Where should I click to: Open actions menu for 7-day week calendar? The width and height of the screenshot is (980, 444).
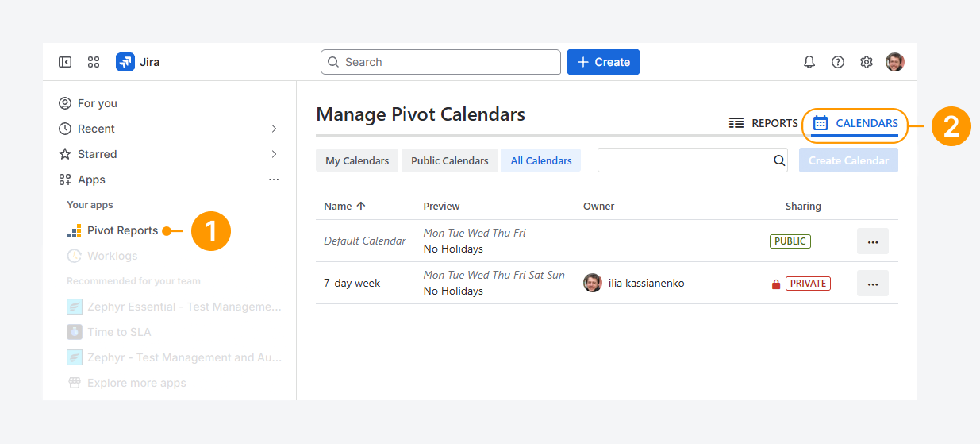[873, 284]
